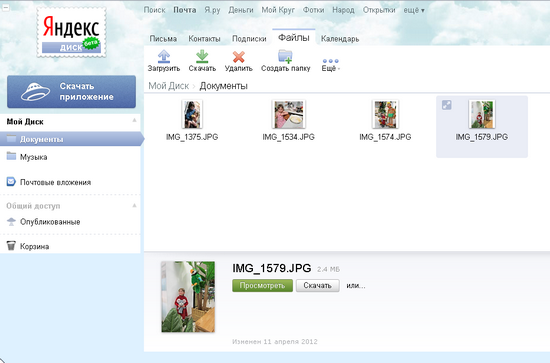Viewport: 550px width, 363px height.
Task: Open the Корзина trash icon
Action: (11, 246)
